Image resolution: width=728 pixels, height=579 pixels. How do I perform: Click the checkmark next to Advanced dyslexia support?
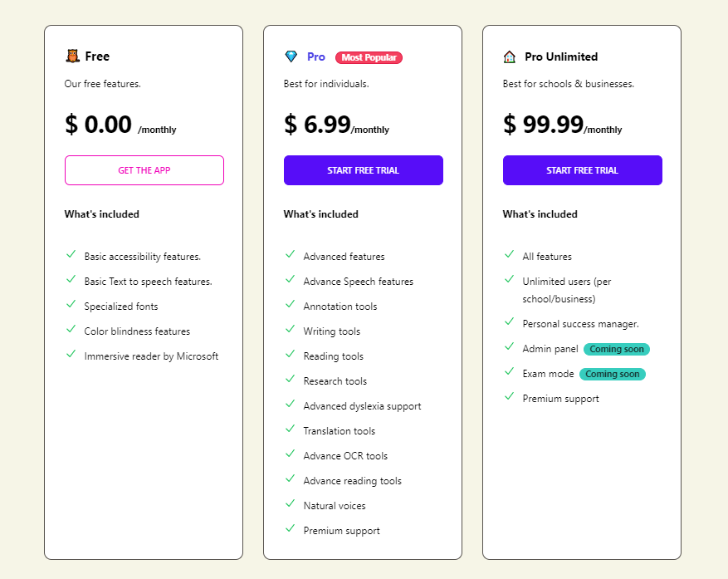pyautogui.click(x=290, y=405)
